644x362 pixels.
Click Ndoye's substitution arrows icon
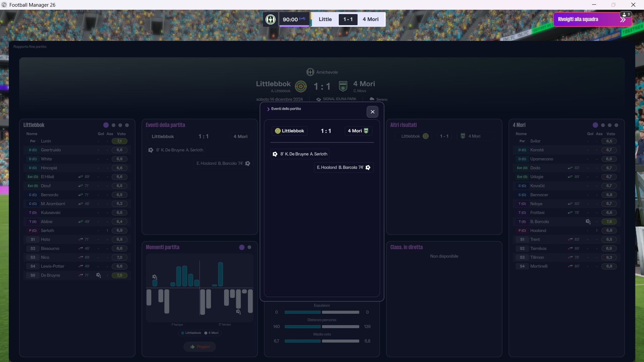pos(570,204)
